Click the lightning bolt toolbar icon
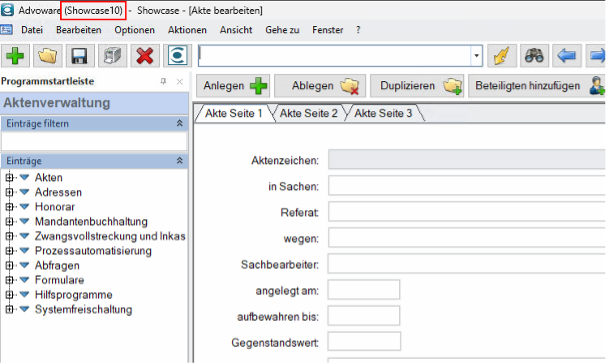This screenshot has height=364, width=606. (502, 56)
